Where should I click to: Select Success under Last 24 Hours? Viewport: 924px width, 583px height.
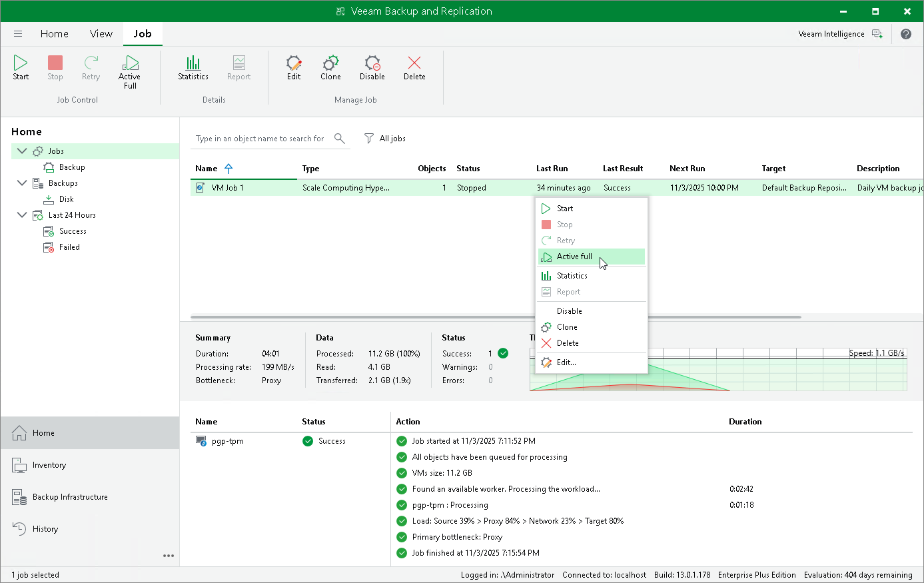point(73,231)
